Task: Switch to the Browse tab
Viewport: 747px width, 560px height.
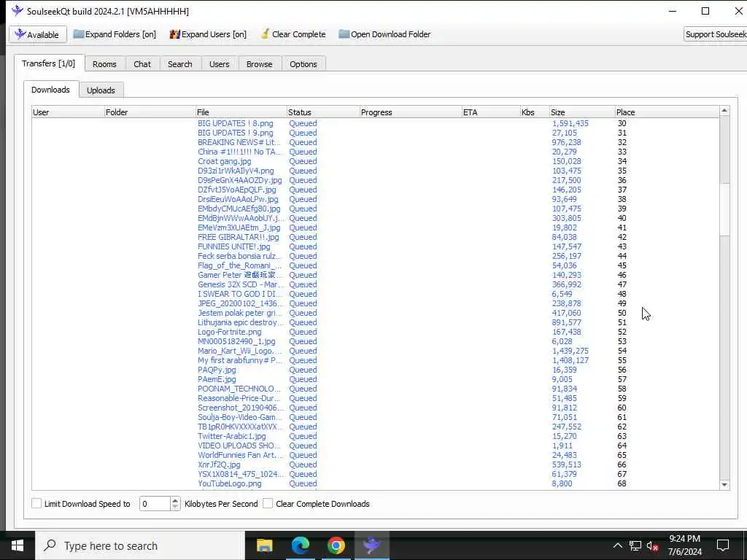Action: (x=259, y=64)
